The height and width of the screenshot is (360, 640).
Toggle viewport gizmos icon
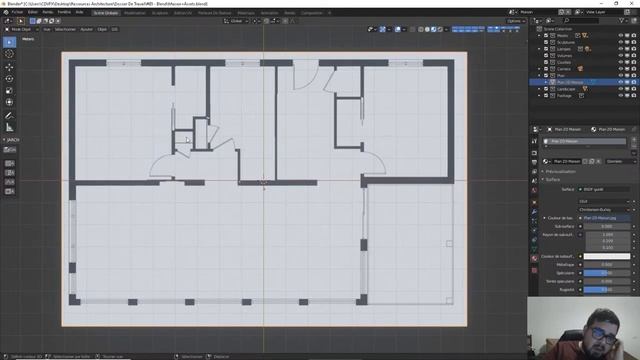(x=382, y=29)
